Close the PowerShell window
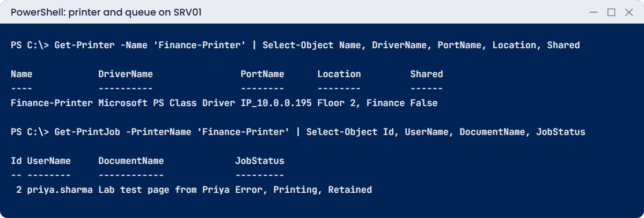Image resolution: width=644 pixels, height=218 pixels. [x=629, y=12]
